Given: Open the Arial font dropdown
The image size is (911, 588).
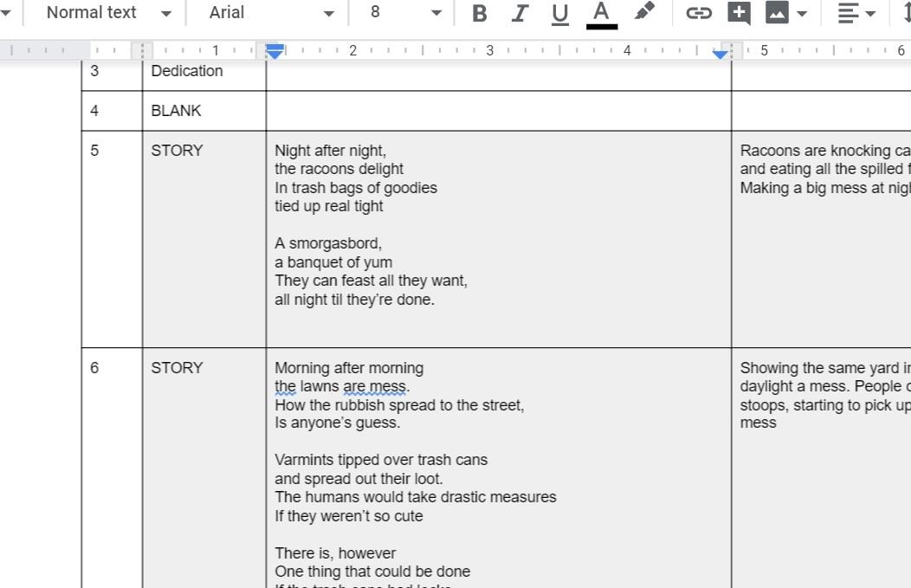Looking at the screenshot, I should point(271,13).
